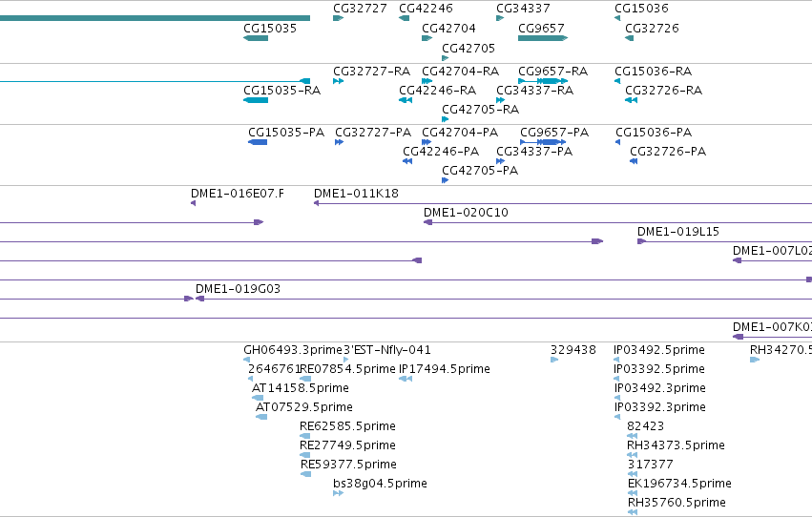Click the RE07854.5prime EST label
Viewport: 812px width, 517px height.
pyautogui.click(x=347, y=369)
